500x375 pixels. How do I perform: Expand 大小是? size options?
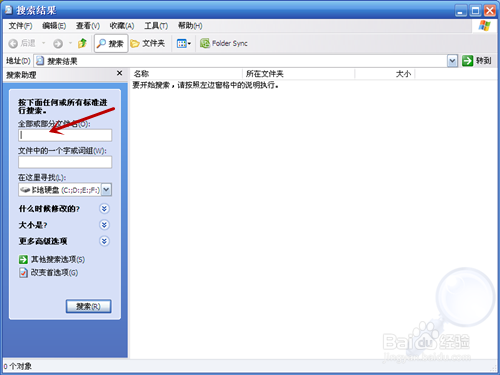tap(104, 225)
